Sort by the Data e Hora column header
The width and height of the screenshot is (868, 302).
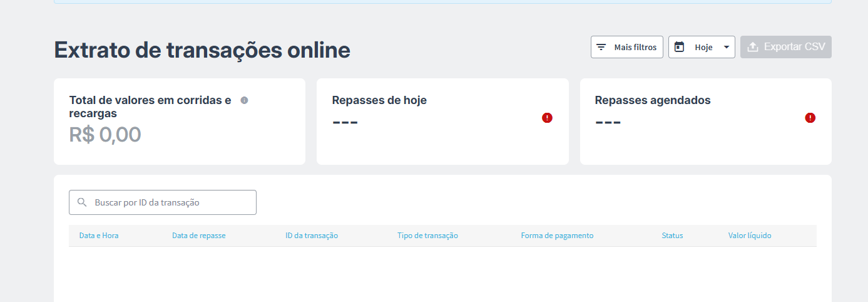[99, 236]
